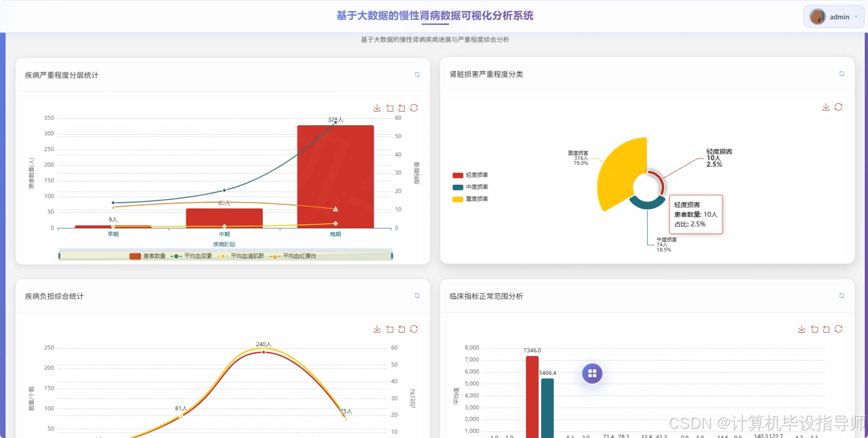Screen dimensions: 868x438
Task: Undo area zoom on 疾病严重程度分层统计 chart
Action: 402,108
